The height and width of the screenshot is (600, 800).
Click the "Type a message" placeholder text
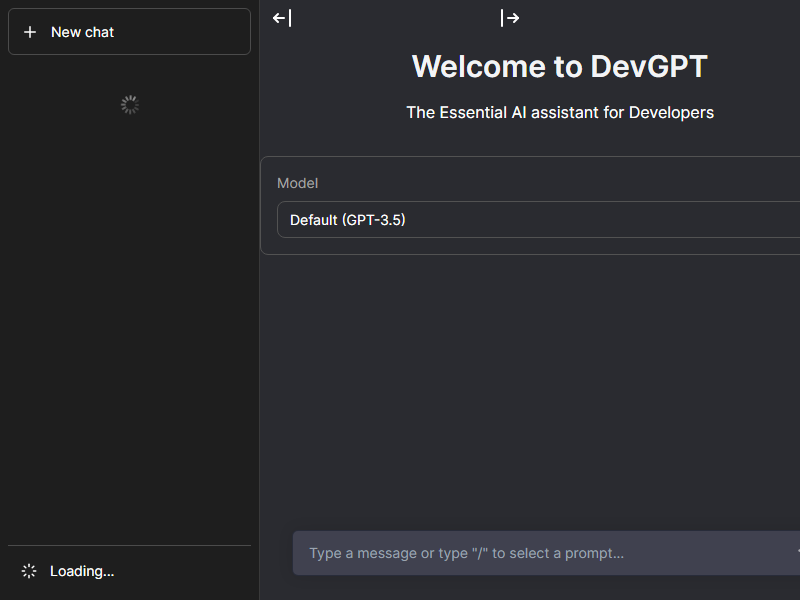tap(466, 553)
